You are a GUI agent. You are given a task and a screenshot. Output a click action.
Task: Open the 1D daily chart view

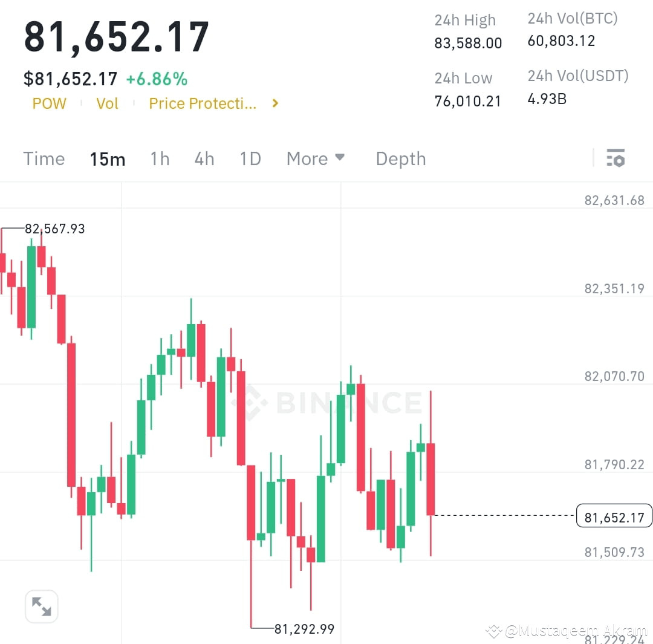(x=250, y=158)
